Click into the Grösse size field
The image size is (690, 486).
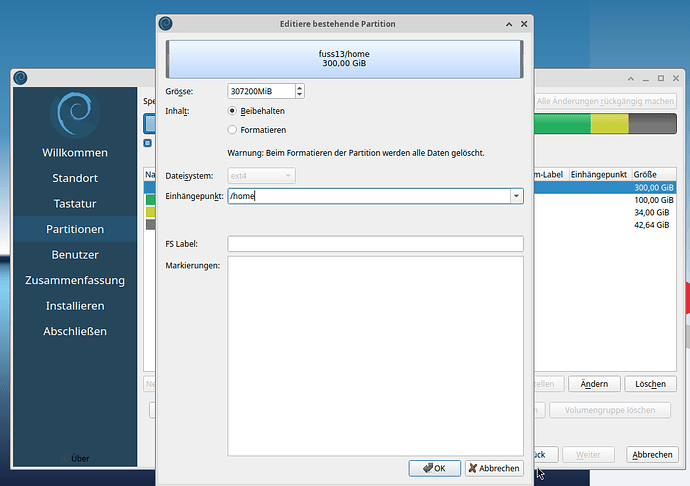261,91
